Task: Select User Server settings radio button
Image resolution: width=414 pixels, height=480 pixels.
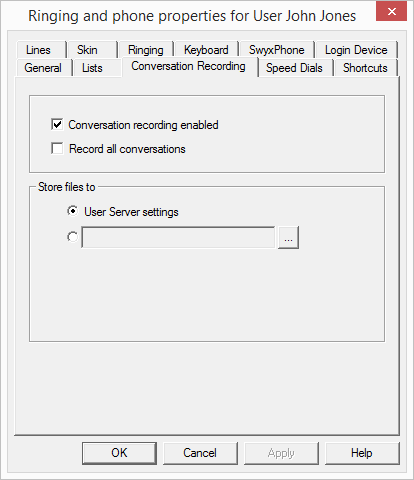Action: (x=72, y=211)
